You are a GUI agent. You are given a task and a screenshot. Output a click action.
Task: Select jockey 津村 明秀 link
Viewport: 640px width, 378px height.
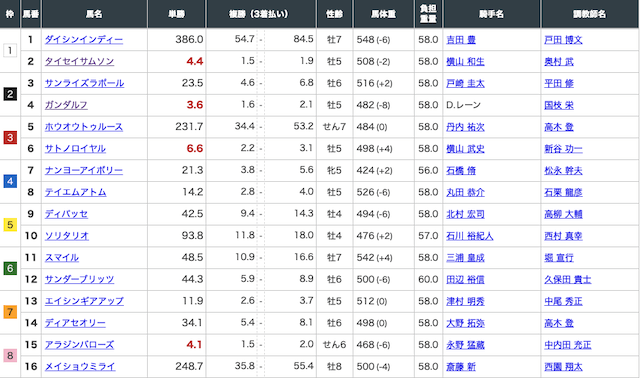coord(465,301)
